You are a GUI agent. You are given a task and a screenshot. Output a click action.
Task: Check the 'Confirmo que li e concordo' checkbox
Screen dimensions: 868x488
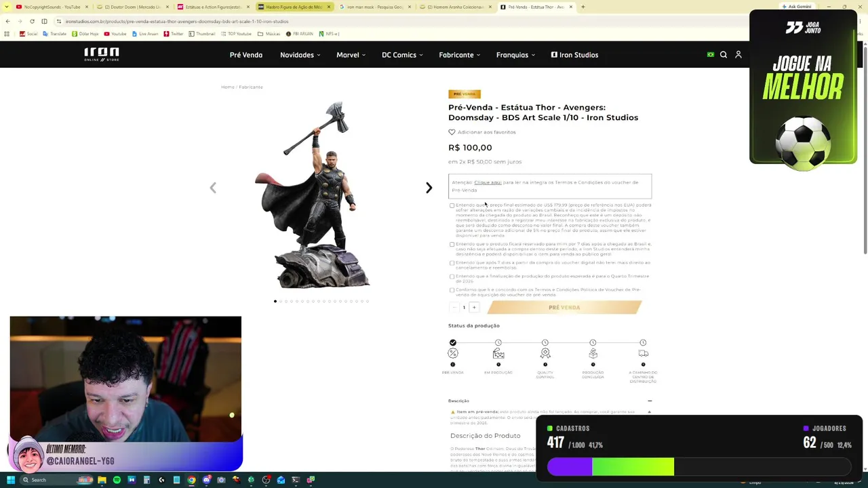pyautogui.click(x=452, y=290)
